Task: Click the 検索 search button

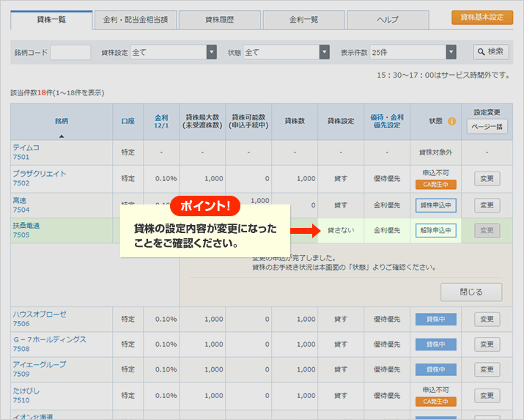Action: (x=490, y=52)
